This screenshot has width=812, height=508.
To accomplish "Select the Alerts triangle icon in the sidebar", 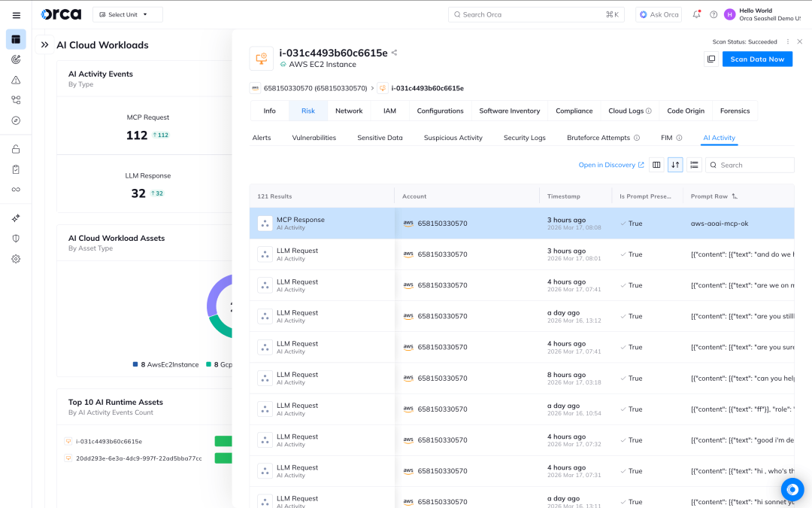I will point(17,79).
